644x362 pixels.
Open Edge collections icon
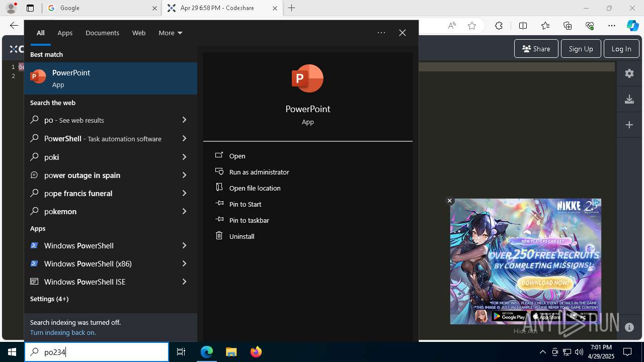pos(568,26)
